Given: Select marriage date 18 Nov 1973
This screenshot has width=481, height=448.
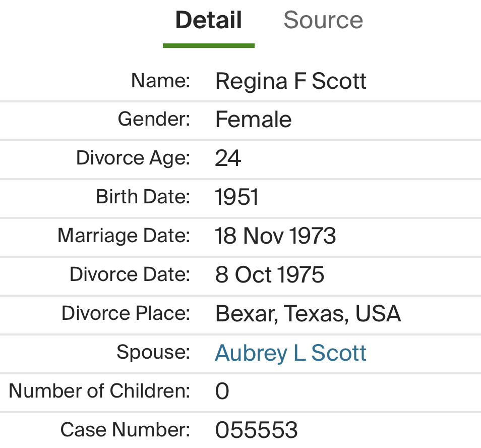Looking at the screenshot, I should 275,236.
